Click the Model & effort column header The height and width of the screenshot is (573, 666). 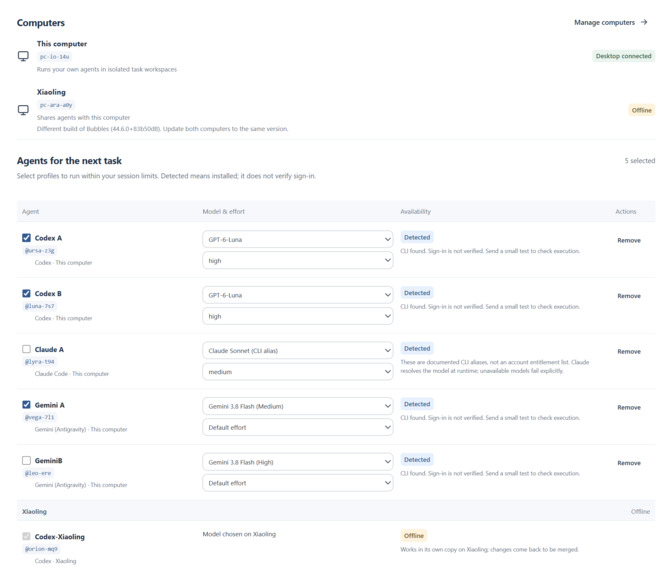(x=223, y=212)
